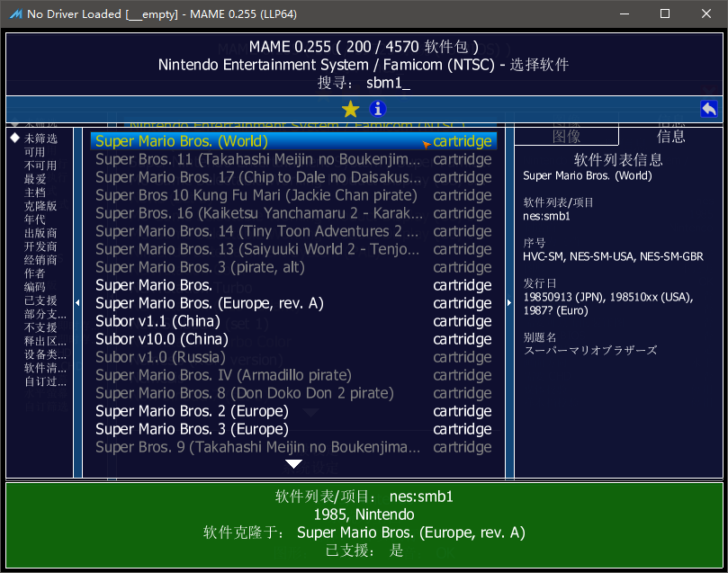Select the 可用 filter option
Screen dimensions: 728x573
coord(34,152)
